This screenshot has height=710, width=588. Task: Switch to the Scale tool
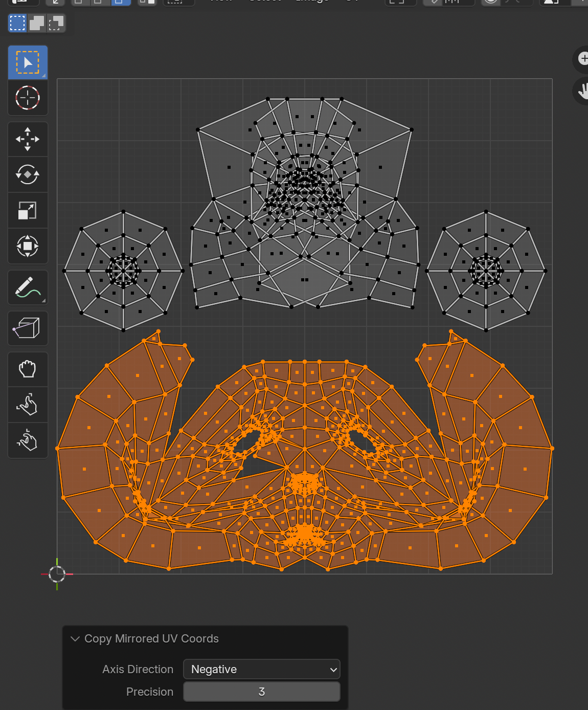point(28,211)
